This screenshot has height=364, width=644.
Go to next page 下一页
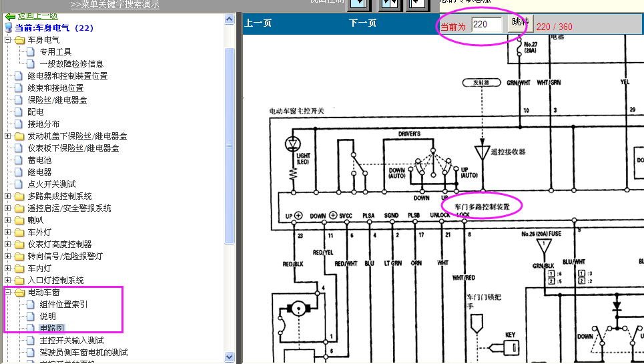click(x=362, y=23)
